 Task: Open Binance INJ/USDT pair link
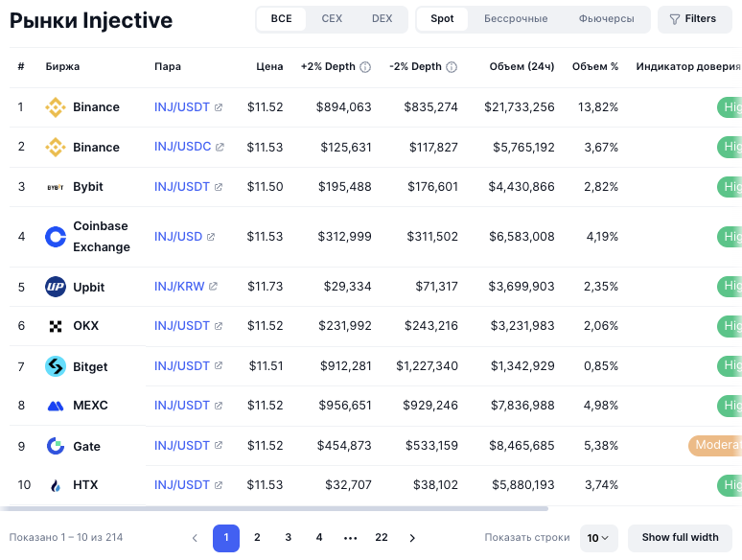(182, 107)
